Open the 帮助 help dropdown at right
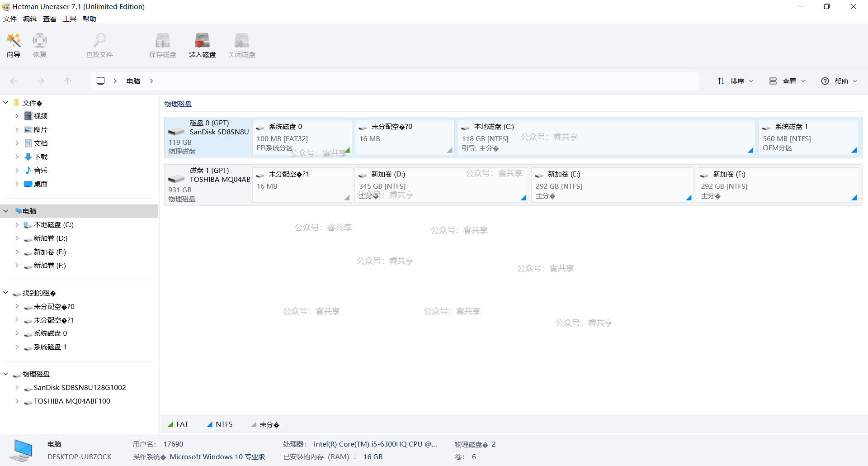The width and height of the screenshot is (868, 466). click(x=840, y=81)
